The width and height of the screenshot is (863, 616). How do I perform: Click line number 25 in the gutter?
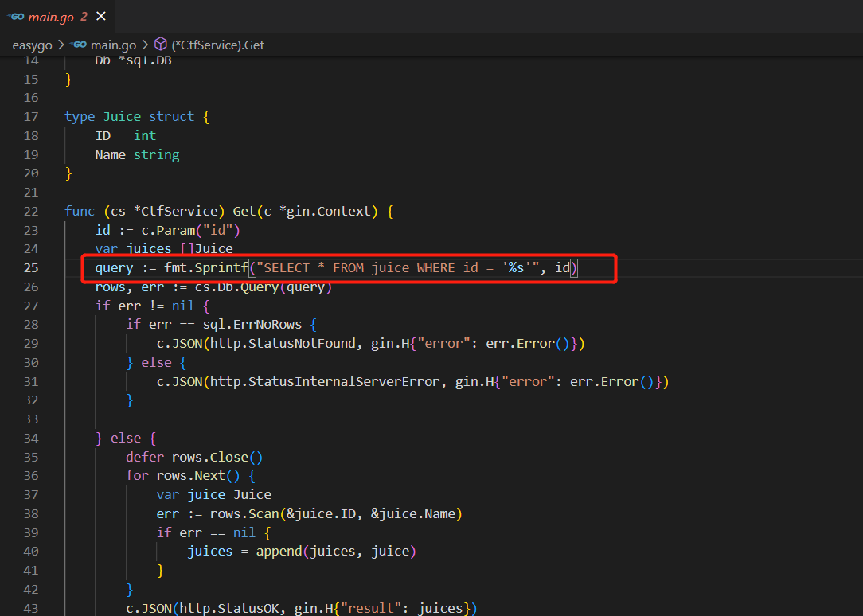(x=31, y=268)
